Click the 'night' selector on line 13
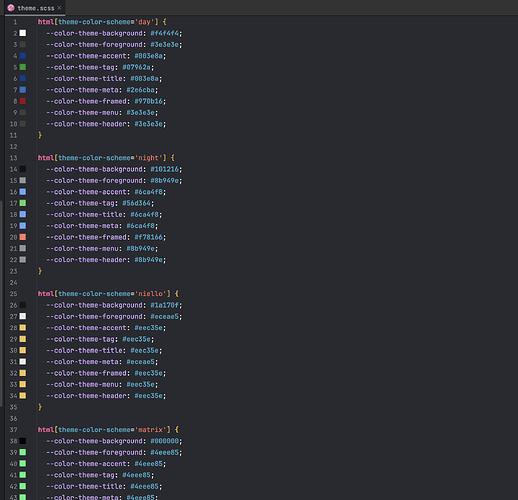Image resolution: width=518 pixels, height=500 pixels. (x=148, y=158)
